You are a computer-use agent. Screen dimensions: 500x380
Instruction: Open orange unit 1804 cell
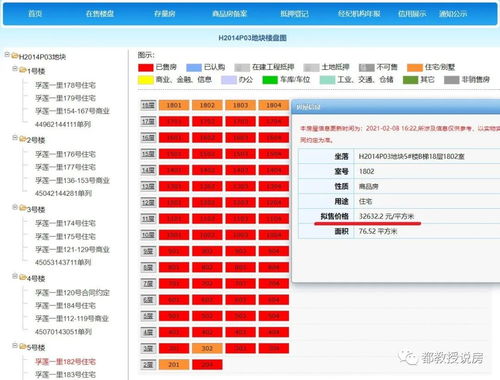click(274, 105)
